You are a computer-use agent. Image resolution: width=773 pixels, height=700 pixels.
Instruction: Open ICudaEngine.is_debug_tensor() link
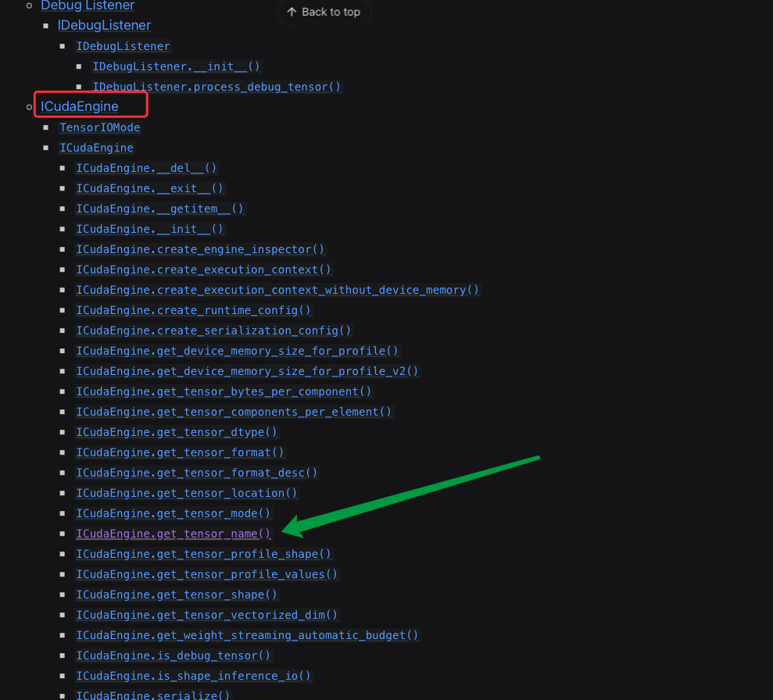pos(173,655)
